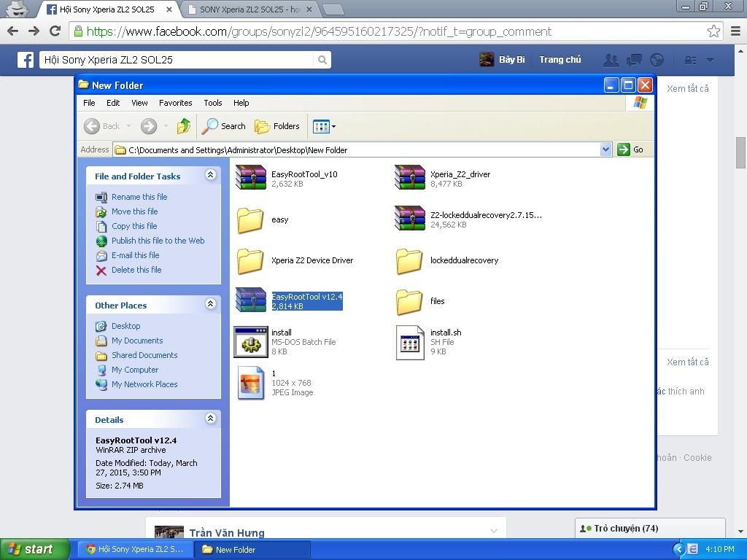Open the View menu

coord(139,103)
